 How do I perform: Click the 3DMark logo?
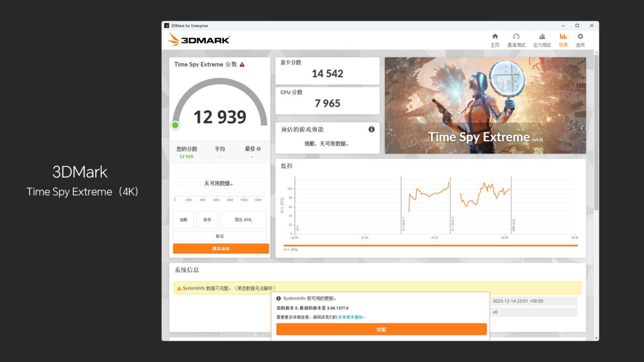click(199, 40)
